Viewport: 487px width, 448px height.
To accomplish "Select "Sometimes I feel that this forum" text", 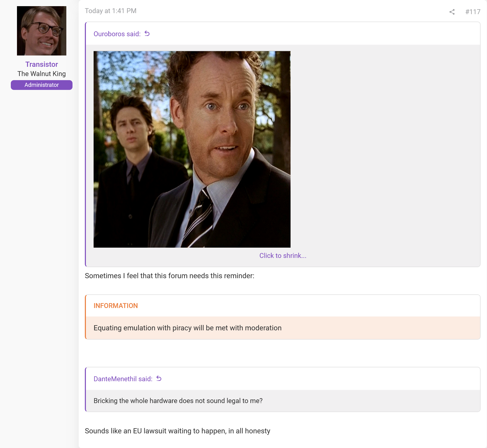I will click(x=169, y=276).
